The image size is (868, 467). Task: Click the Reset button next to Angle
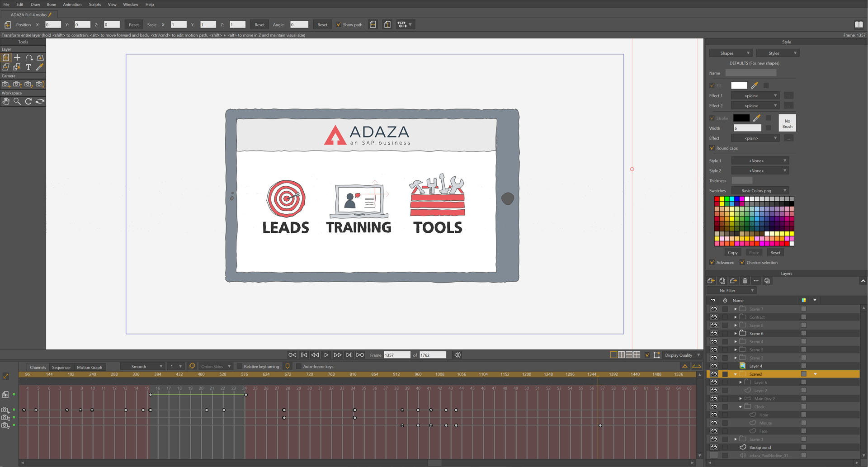(322, 24)
